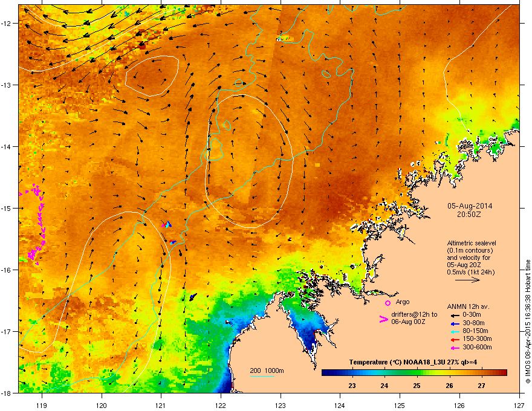This screenshot has height=411, width=532.
Task: Click latitude axis label -13
Action: pyautogui.click(x=7, y=85)
